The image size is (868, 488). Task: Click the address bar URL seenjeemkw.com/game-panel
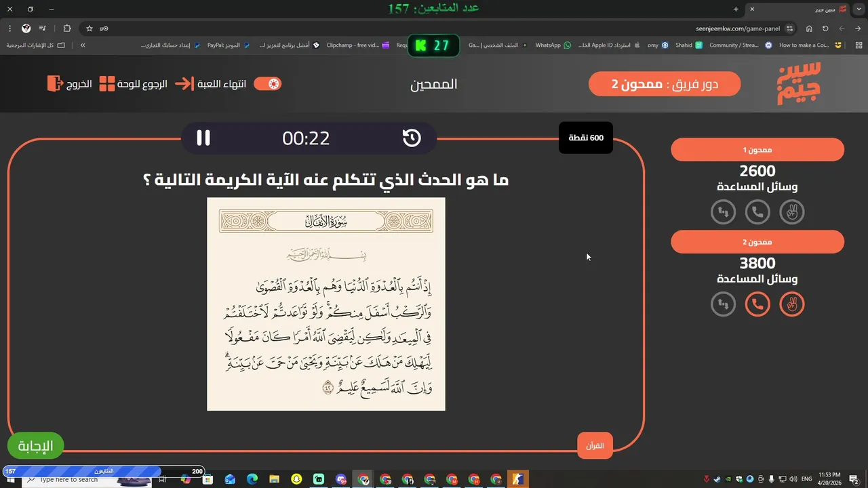(x=738, y=28)
